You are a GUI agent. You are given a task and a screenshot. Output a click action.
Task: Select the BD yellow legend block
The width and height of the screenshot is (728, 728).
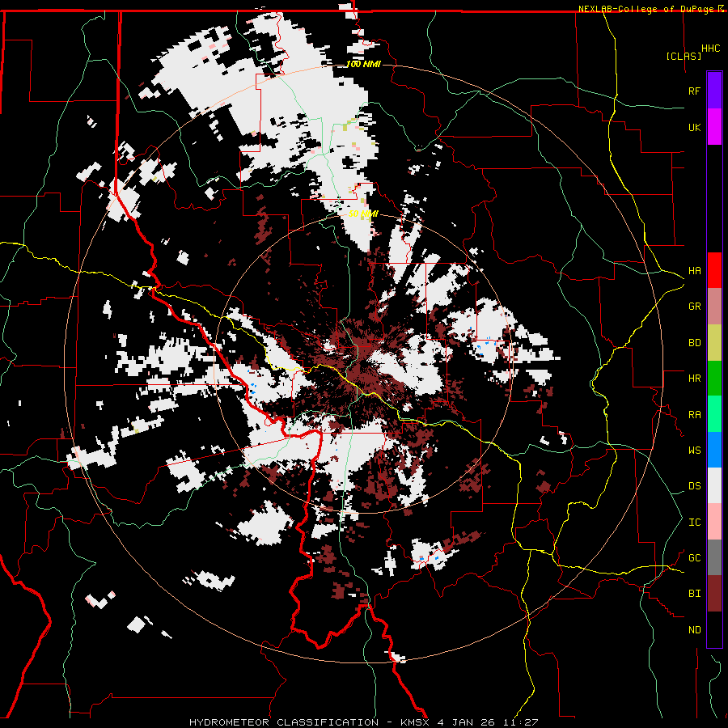pyautogui.click(x=714, y=342)
